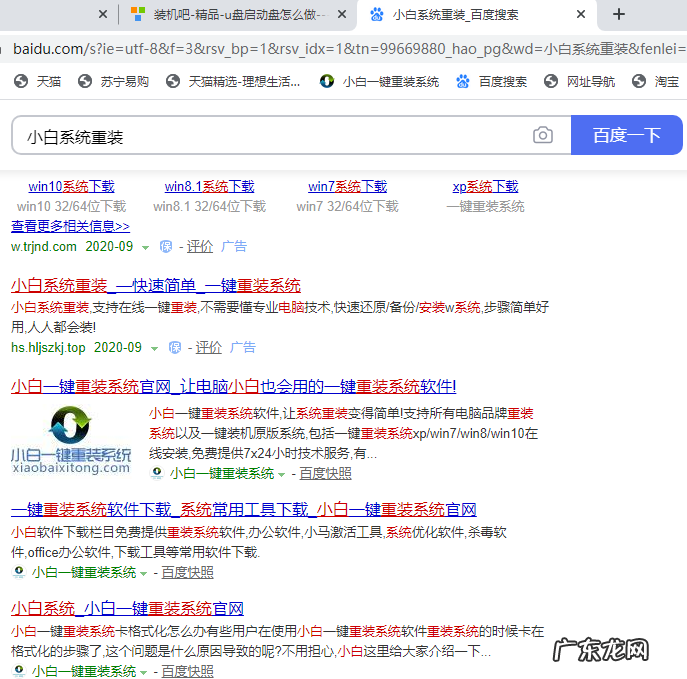Open 网址导航 bookmark

(579, 81)
